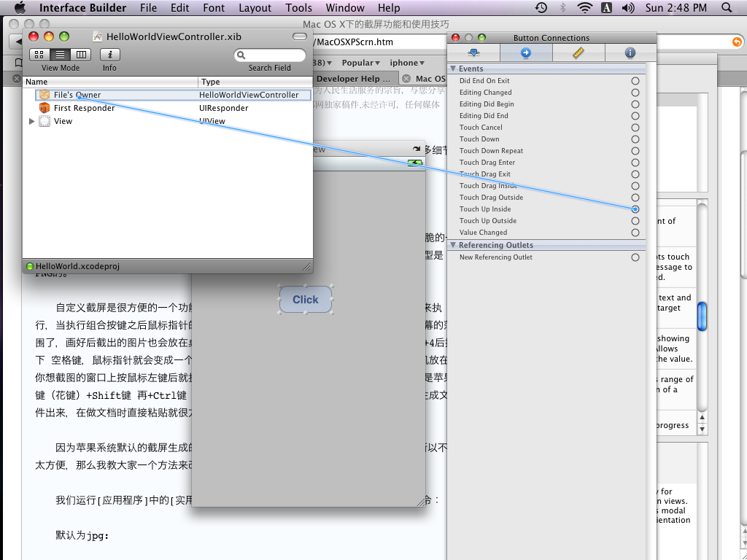Screen dimensions: 747x560
Task: Click the input source A icon
Action: coord(606,7)
